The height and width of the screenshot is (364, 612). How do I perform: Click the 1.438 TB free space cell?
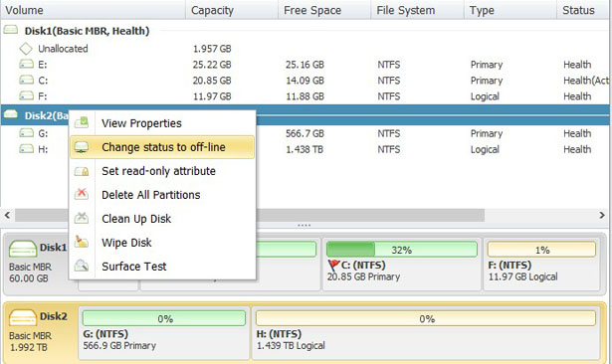click(305, 149)
